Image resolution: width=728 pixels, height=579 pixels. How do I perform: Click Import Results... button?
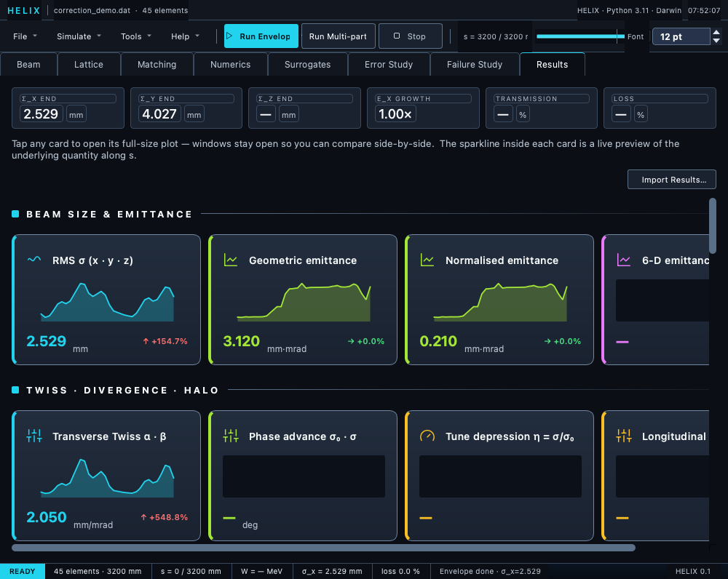(671, 180)
